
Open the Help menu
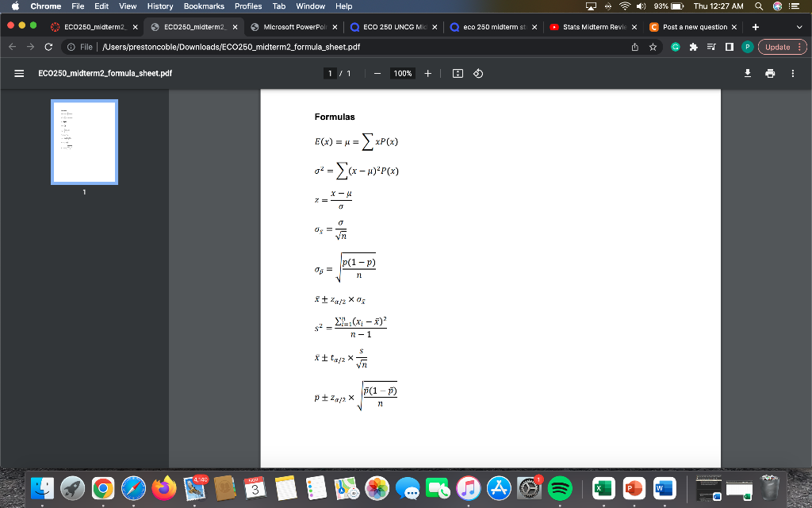(x=344, y=6)
